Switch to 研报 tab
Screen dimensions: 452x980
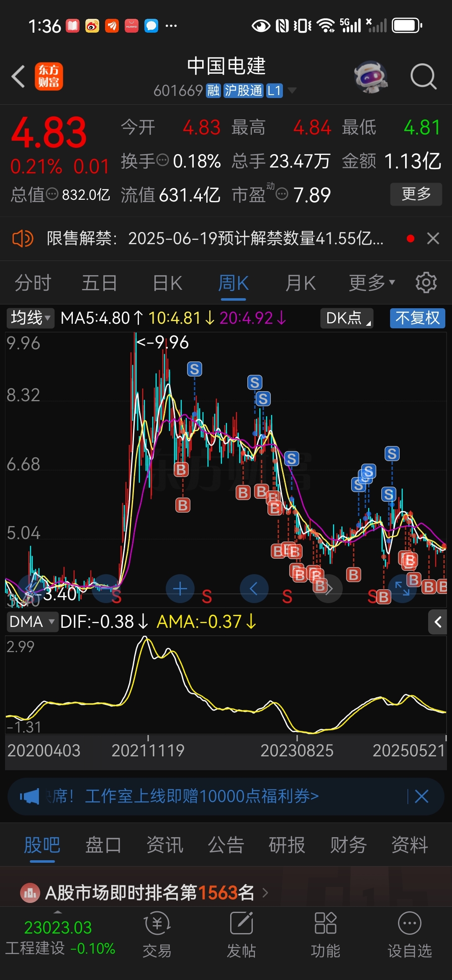pos(287,845)
